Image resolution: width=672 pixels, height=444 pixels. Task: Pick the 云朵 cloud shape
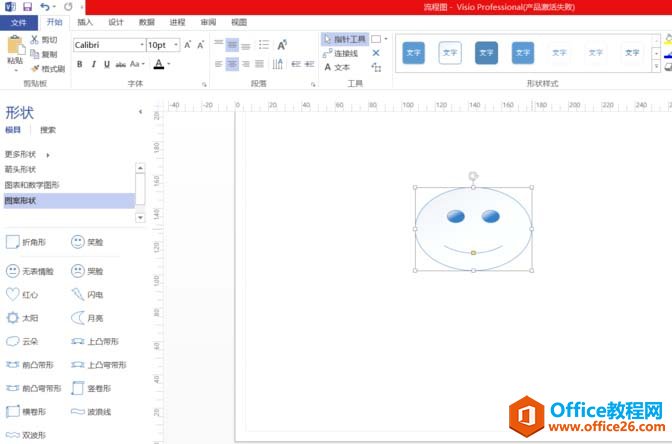22,341
